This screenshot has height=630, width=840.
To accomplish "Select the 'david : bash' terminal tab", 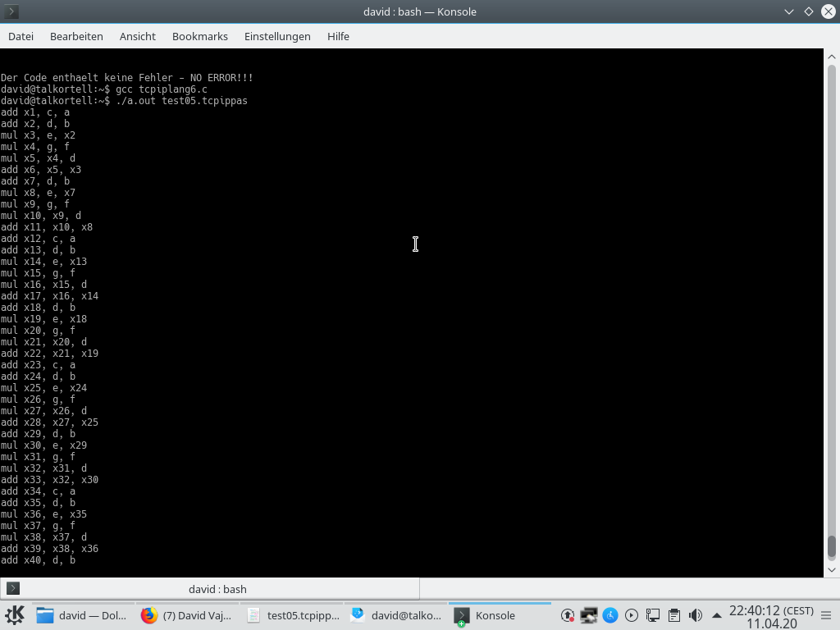I will click(x=217, y=589).
